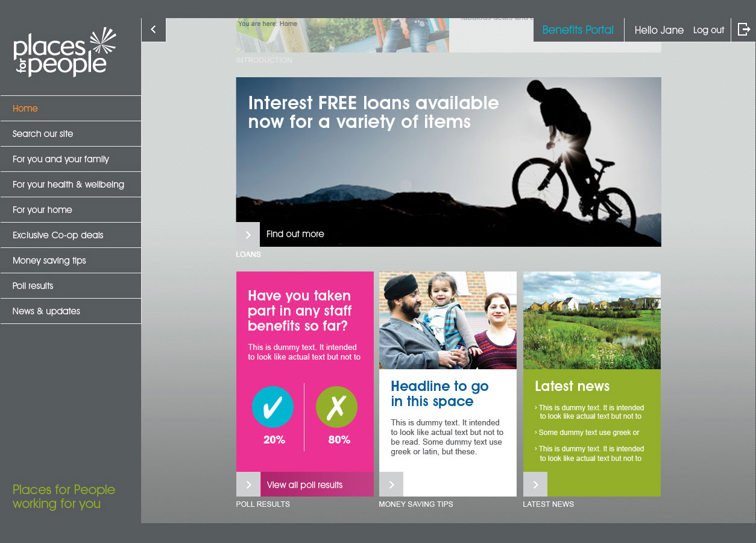Open Search our site menu item
Viewport: 756px width, 543px height.
tap(43, 134)
